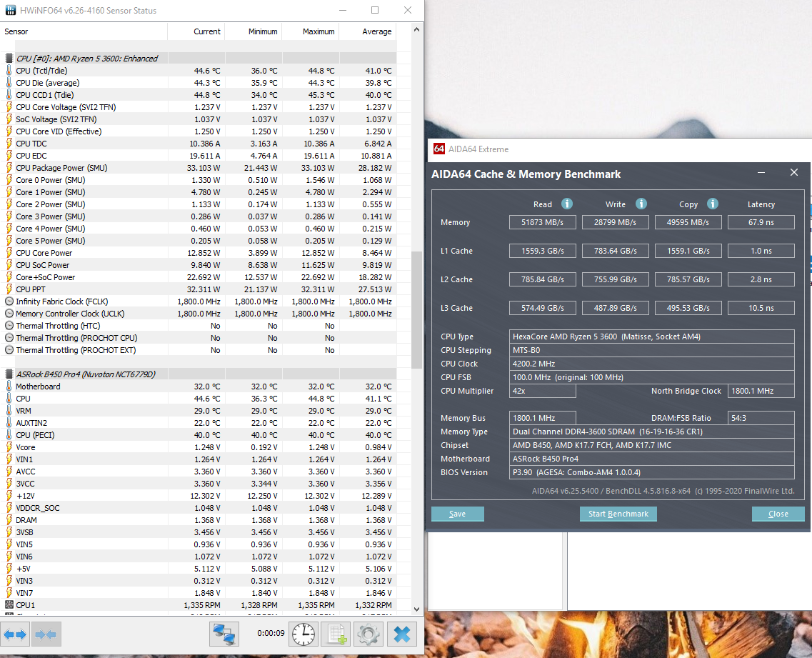Minimize the AIDA64 Cache & Memory Benchmark window
This screenshot has width=812, height=658.
coord(761,172)
